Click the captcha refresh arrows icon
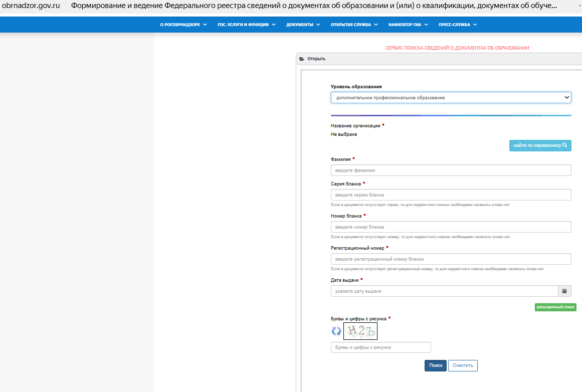This screenshot has height=392, width=582. coord(336,331)
